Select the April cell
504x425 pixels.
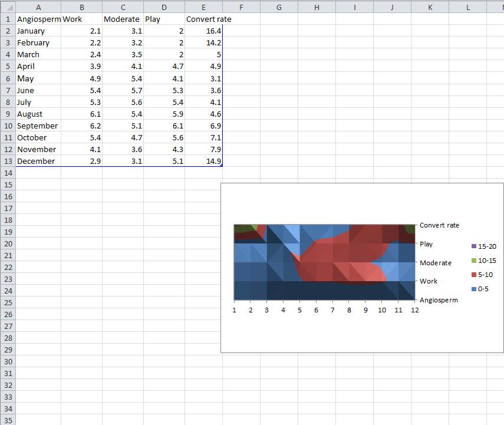coord(38,66)
